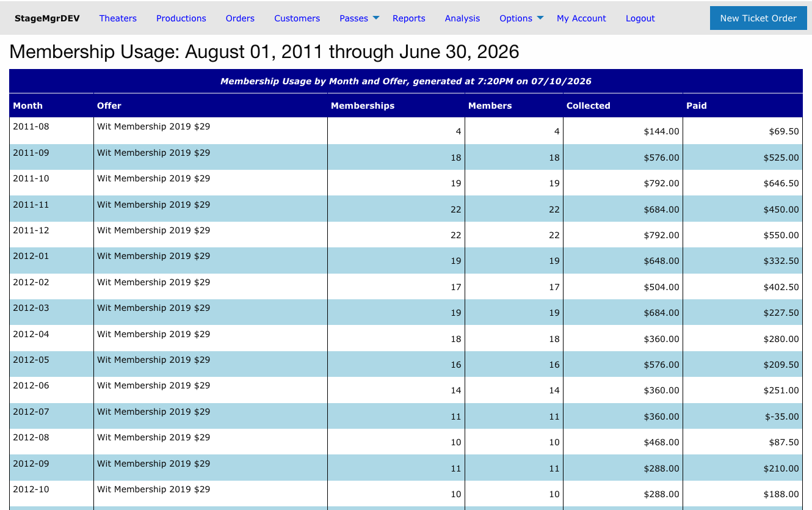This screenshot has width=812, height=510.
Task: Click the New Ticket Order button
Action: pyautogui.click(x=758, y=18)
